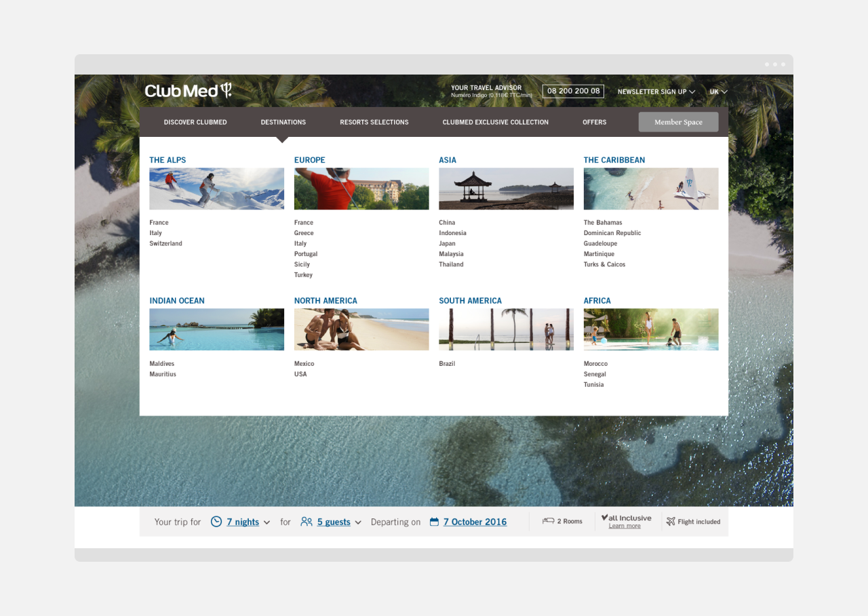Select Thailand under Asia
The height and width of the screenshot is (616, 868).
tap(451, 264)
